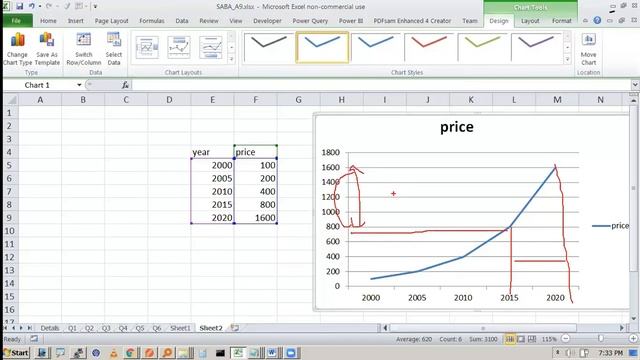
Task: Switch to the Sheet1 tab
Action: tap(180, 328)
